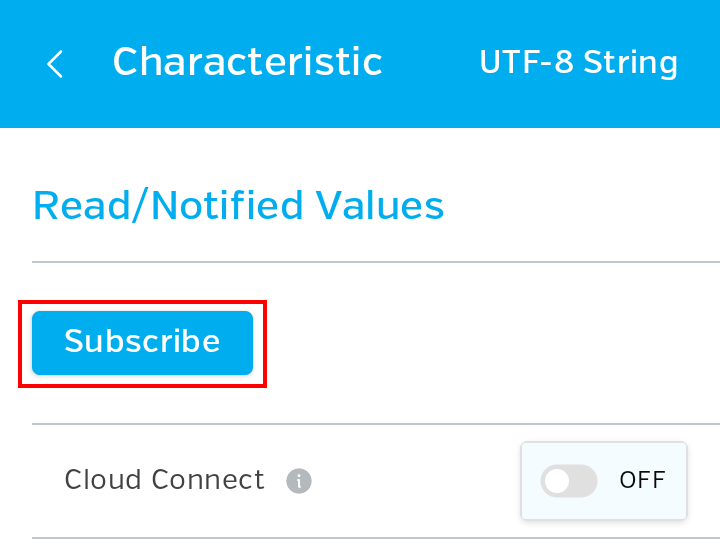This screenshot has width=720, height=554.
Task: Click the Characteristic page title
Action: pyautogui.click(x=247, y=62)
